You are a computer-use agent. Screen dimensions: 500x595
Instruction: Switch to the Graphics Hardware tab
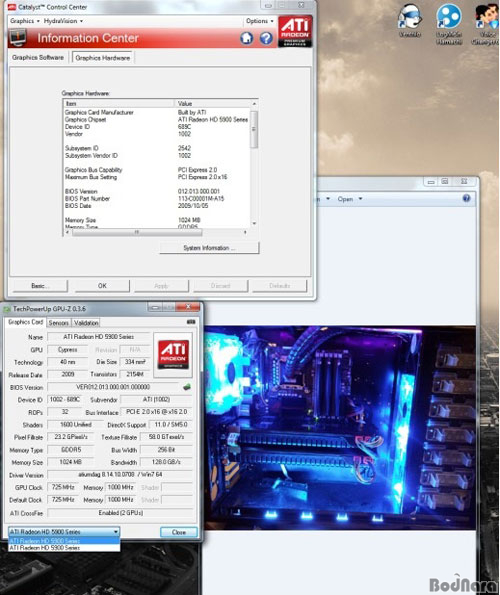pos(103,58)
